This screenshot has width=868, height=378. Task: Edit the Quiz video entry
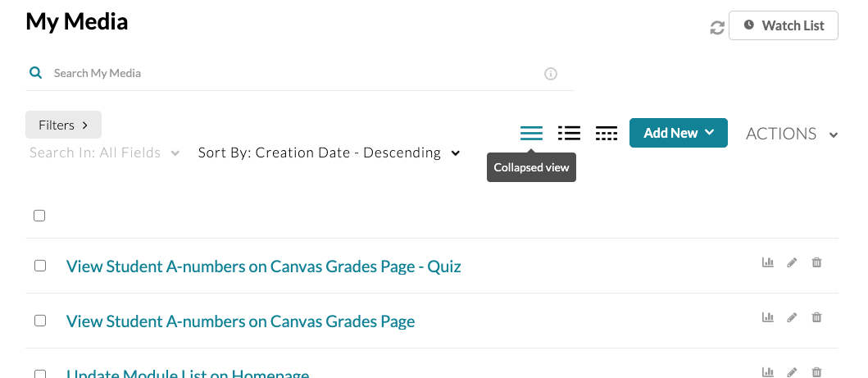pos(792,263)
